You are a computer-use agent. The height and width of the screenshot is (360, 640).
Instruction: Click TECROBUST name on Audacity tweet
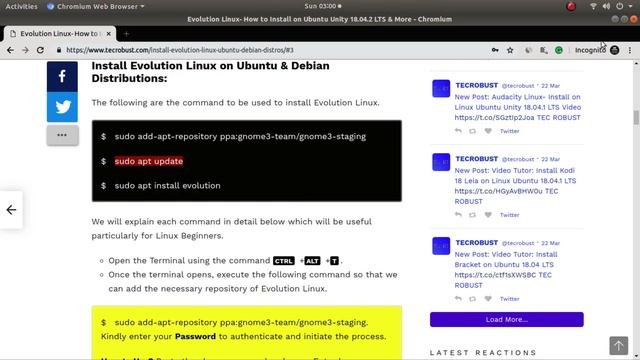point(476,85)
